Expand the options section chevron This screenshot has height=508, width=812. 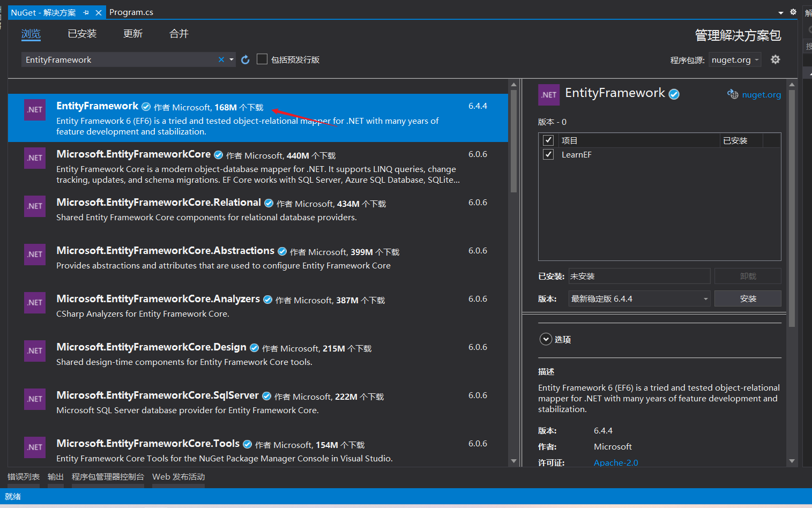546,339
